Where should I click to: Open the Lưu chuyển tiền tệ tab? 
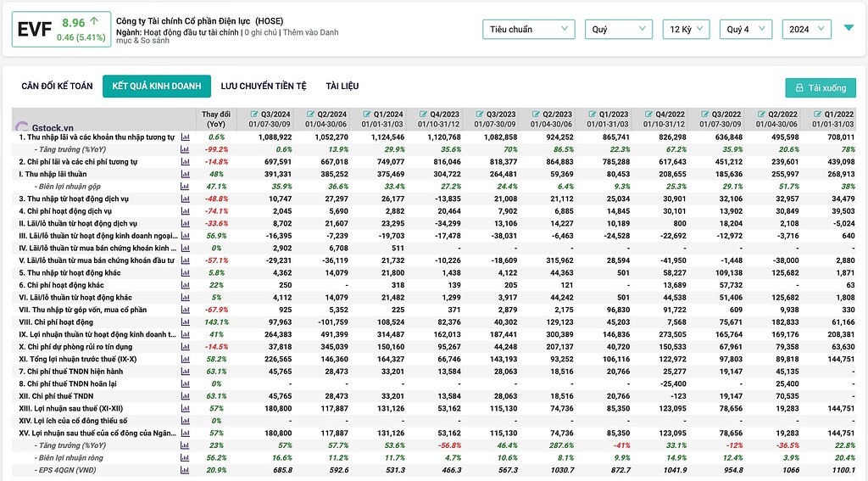261,87
